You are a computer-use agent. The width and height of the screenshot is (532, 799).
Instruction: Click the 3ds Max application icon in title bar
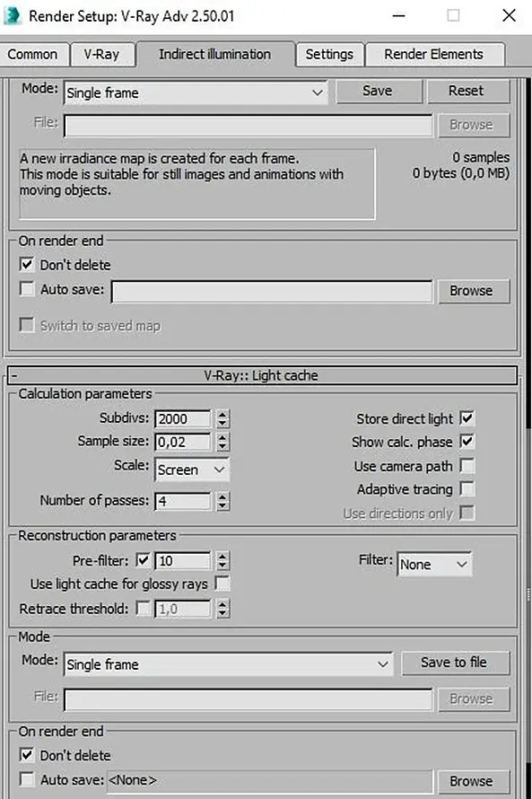(x=12, y=15)
